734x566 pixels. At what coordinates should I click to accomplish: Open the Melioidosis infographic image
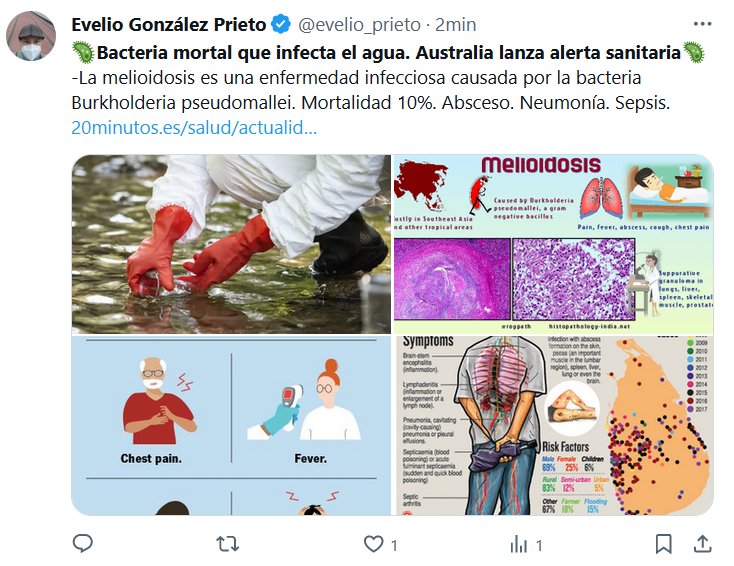553,244
